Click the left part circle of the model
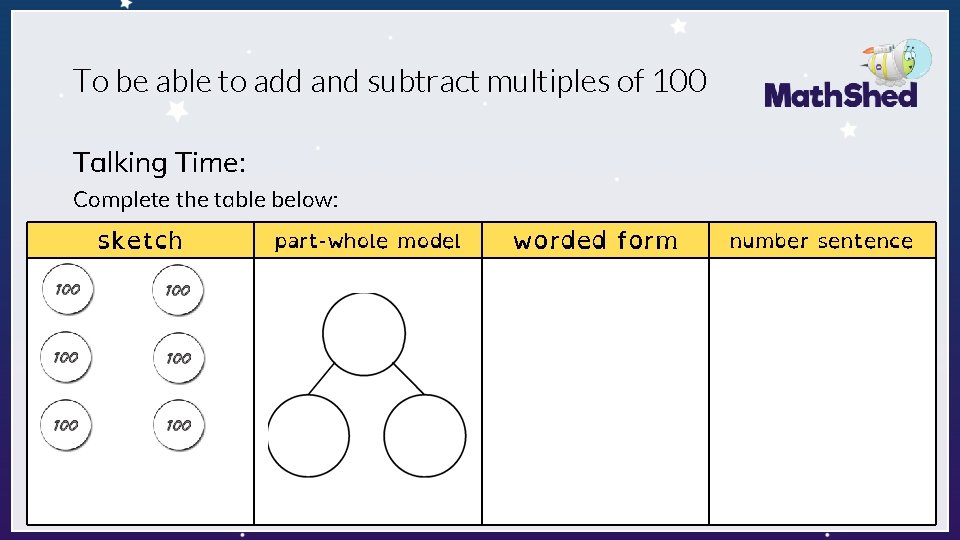The width and height of the screenshot is (960, 540). (309, 436)
